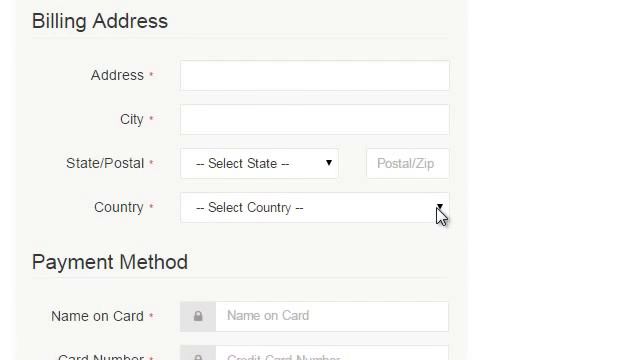Click the lock icon beside Card Number field
Viewport: 640px width, 360px height.
[x=198, y=357]
